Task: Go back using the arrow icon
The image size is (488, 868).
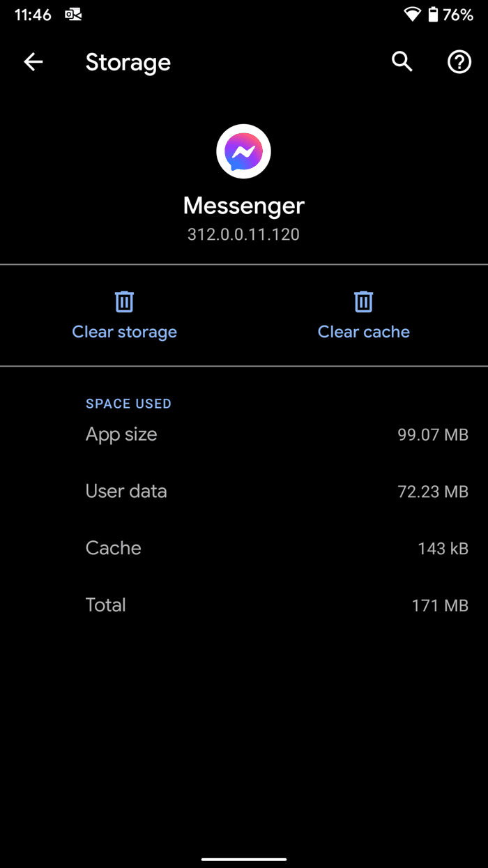Action: coord(33,62)
